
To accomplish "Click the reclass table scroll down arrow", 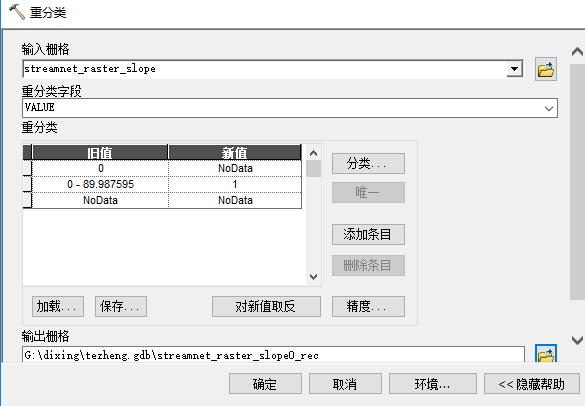I will coord(313,277).
